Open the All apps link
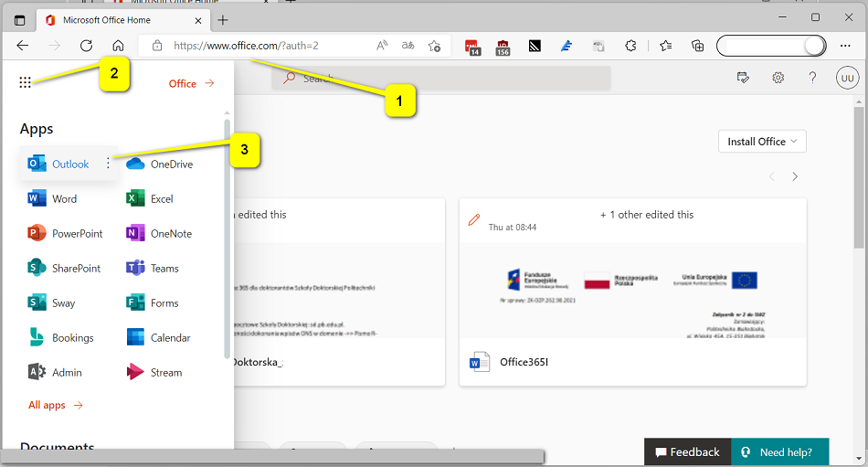Viewport: 868px width, 467px height. point(56,406)
